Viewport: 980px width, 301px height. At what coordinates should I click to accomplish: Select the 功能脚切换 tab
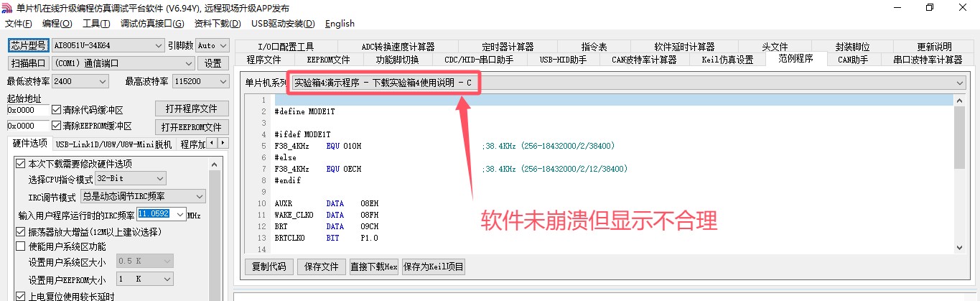tap(397, 60)
